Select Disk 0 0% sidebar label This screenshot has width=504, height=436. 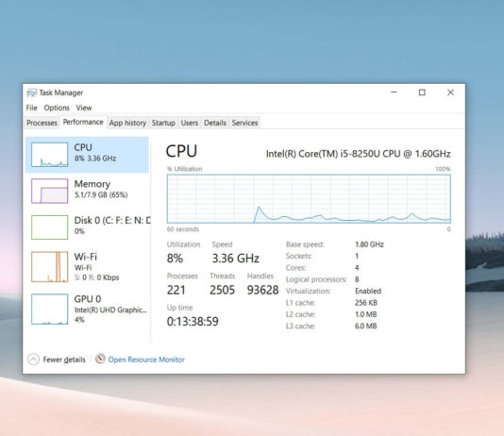click(x=112, y=225)
